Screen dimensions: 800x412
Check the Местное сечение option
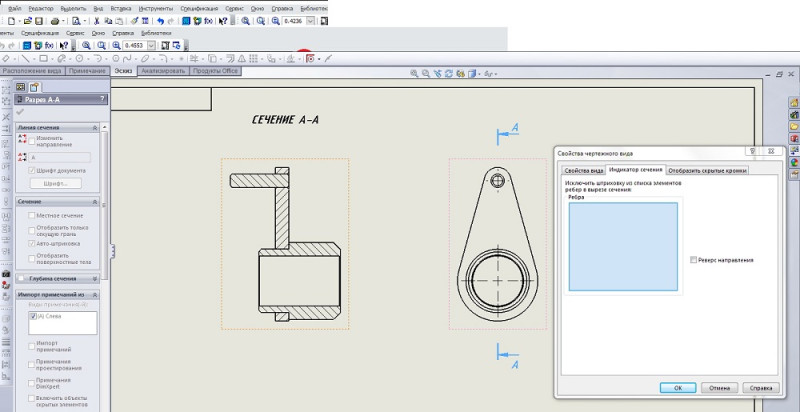(x=31, y=215)
